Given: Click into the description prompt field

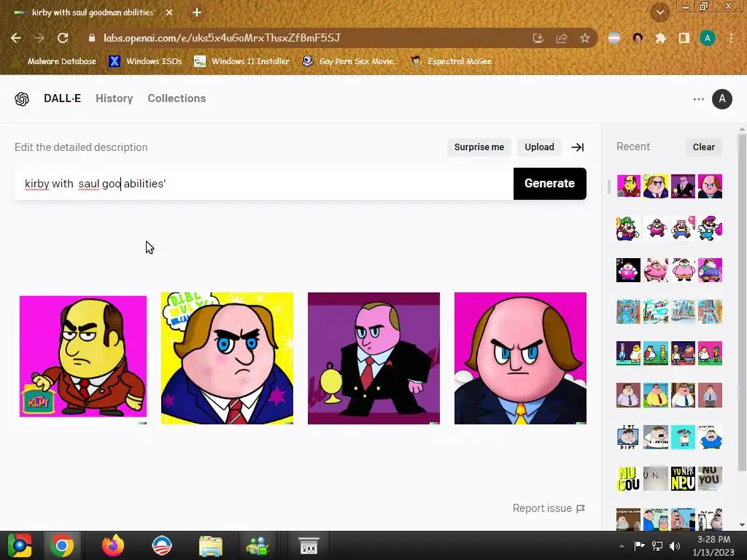Looking at the screenshot, I should [x=264, y=183].
